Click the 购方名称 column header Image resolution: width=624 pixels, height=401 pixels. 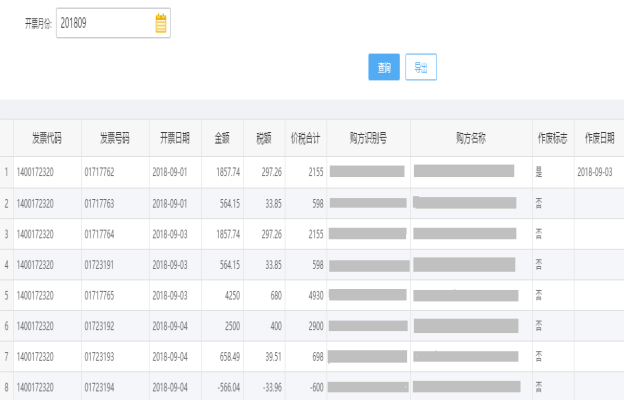click(470, 138)
